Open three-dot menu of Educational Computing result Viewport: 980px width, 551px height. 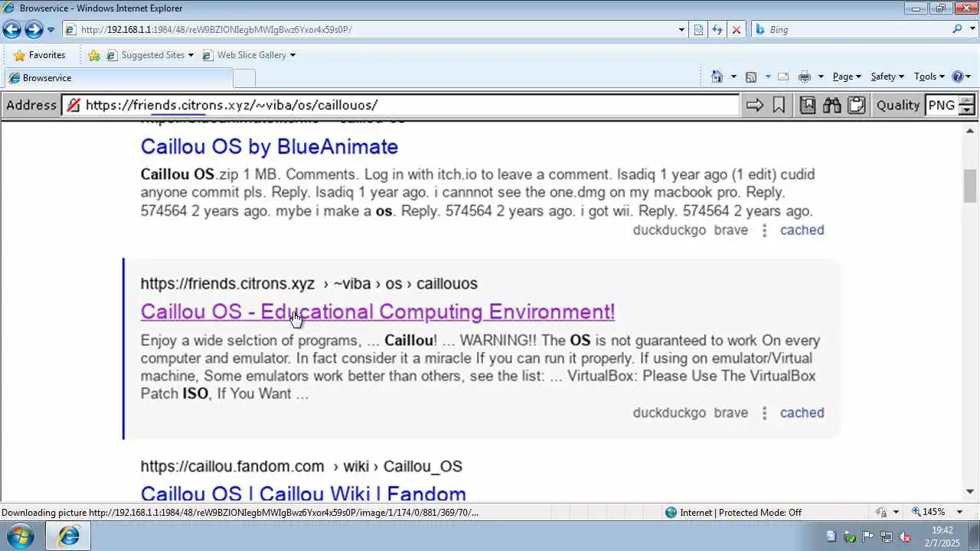point(764,413)
